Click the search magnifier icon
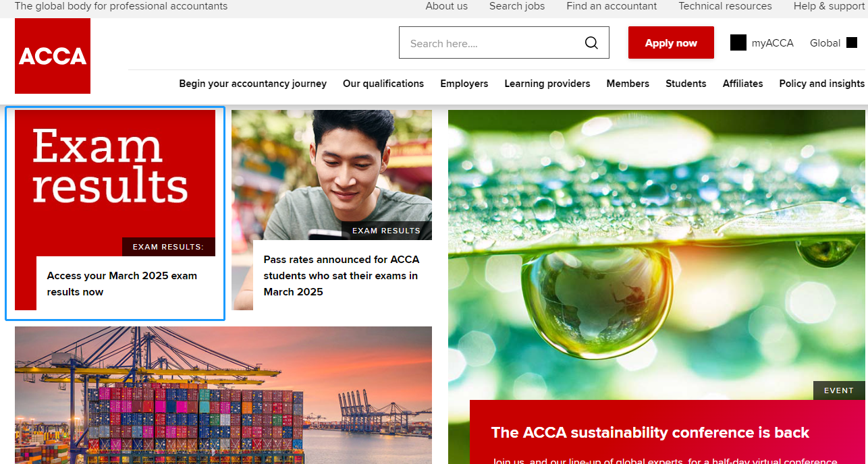The height and width of the screenshot is (464, 868). tap(591, 42)
